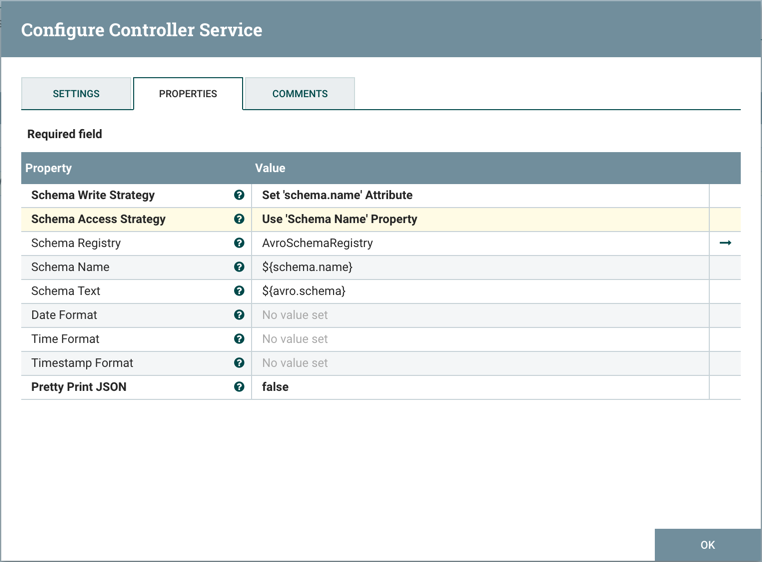Click help icon for Pretty Print JSON

point(239,387)
